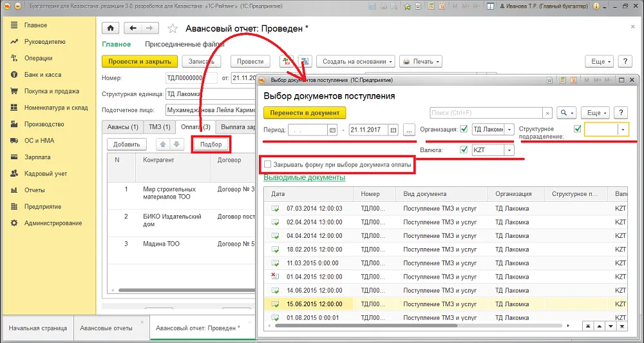
Task: Open Зарплата section
Action: tap(37, 157)
